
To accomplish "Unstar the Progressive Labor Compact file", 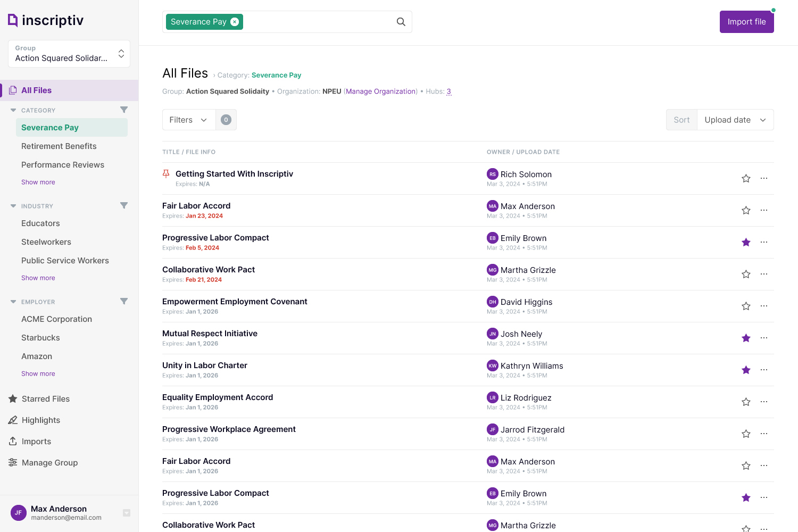I will (x=746, y=242).
